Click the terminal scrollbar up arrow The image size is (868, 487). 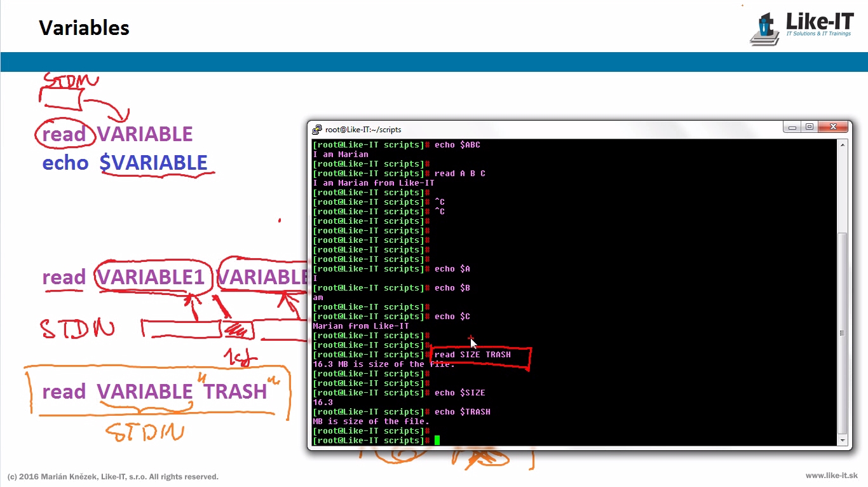(843, 144)
